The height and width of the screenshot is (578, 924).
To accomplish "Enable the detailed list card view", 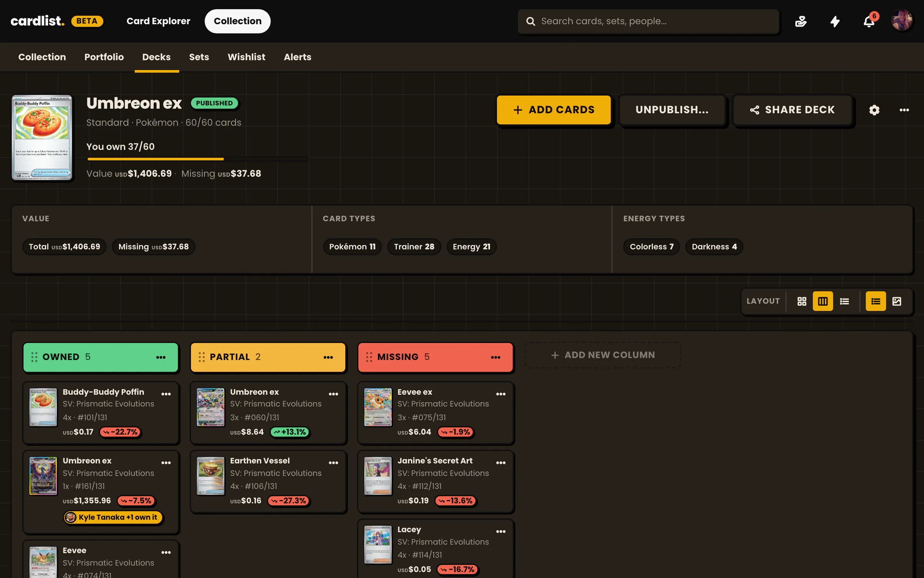I will pos(876,301).
